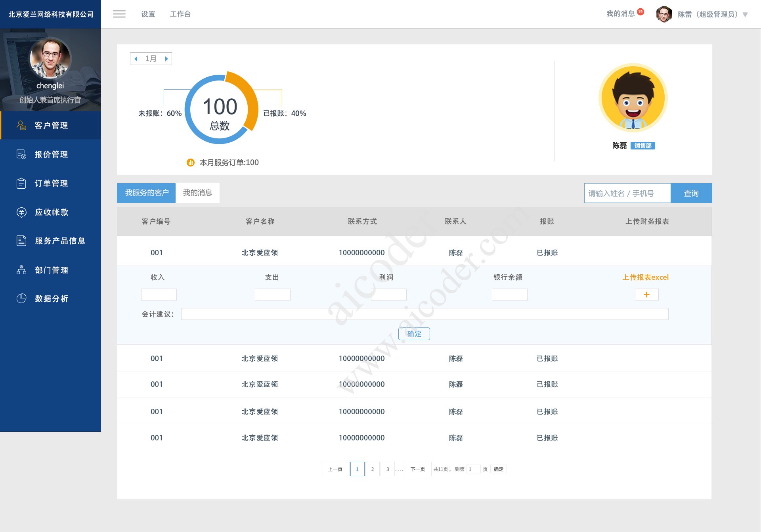
Task: Advance to next month with right arrow
Action: tap(166, 58)
